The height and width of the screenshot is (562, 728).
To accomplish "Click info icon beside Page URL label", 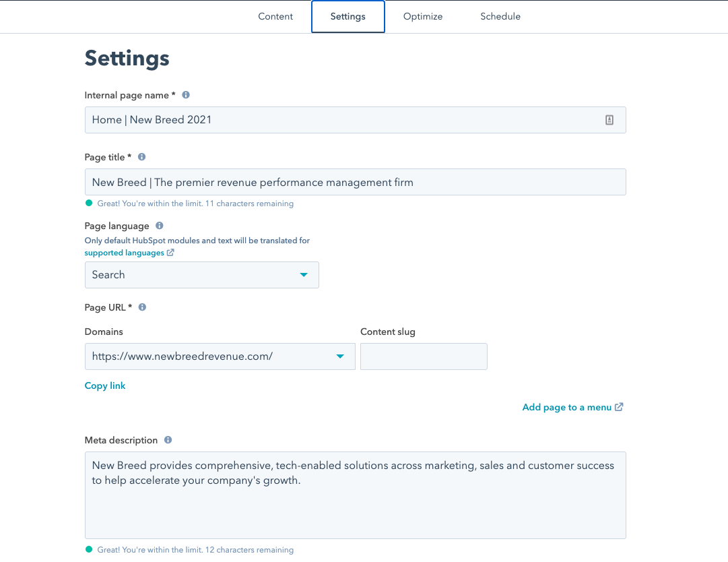I will [x=142, y=307].
